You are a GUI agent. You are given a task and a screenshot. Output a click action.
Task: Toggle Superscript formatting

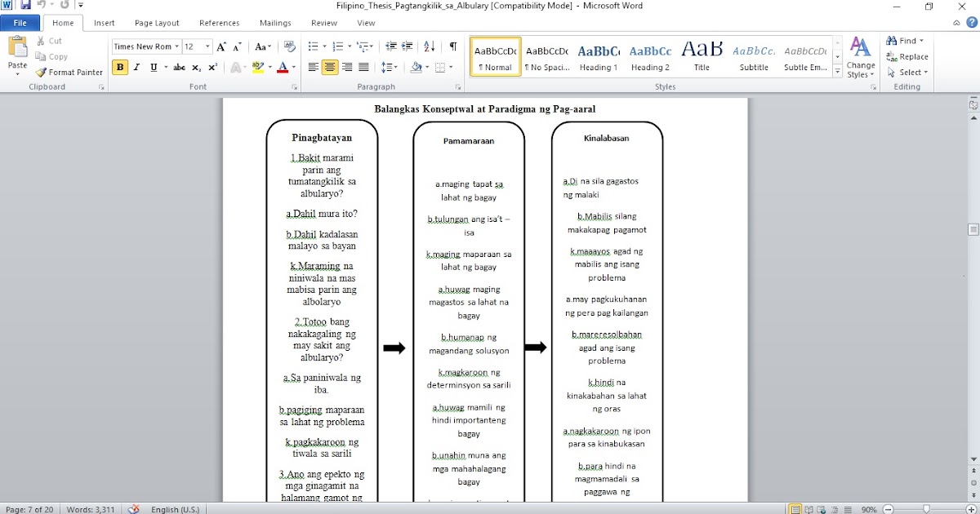pyautogui.click(x=212, y=68)
